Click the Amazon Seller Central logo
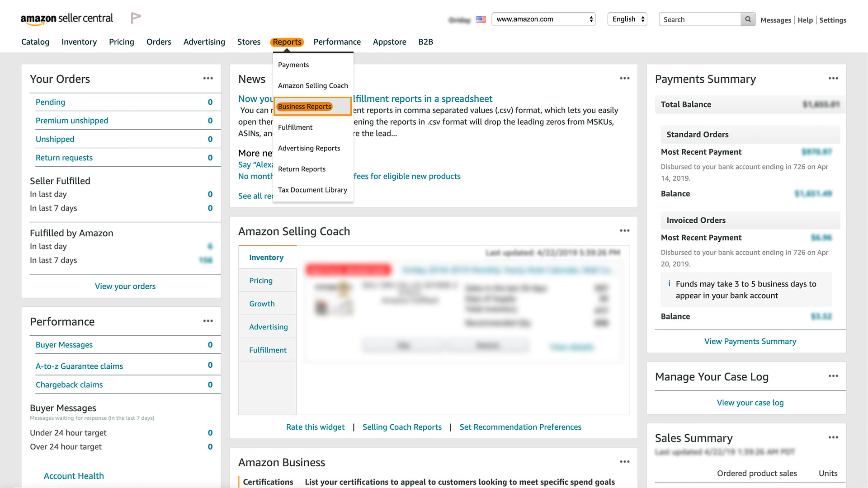This screenshot has width=868, height=488. [67, 19]
